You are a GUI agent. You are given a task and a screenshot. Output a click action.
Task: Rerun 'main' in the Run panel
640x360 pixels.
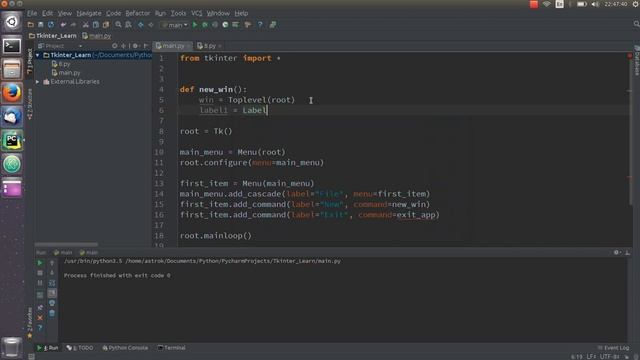(40, 263)
